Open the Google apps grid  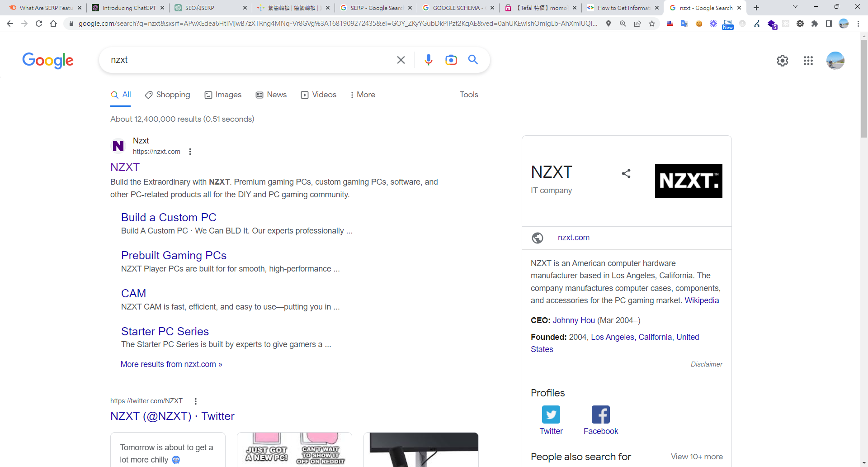pyautogui.click(x=808, y=61)
